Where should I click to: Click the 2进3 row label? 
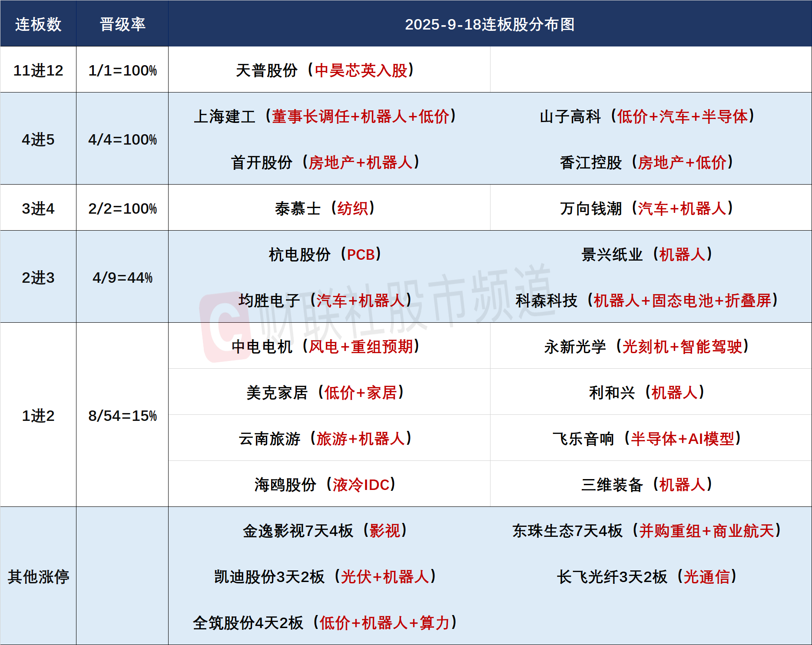(x=38, y=277)
